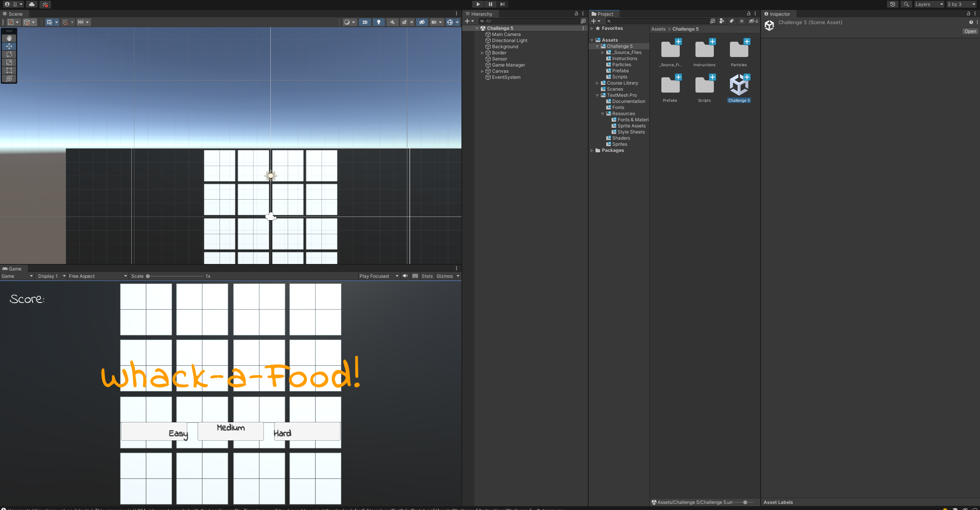
Task: Click the Open button in Inspector
Action: click(x=970, y=31)
